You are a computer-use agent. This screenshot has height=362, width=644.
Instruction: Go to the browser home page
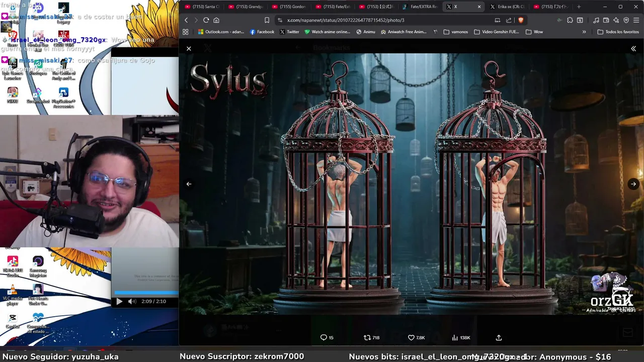[x=216, y=20]
